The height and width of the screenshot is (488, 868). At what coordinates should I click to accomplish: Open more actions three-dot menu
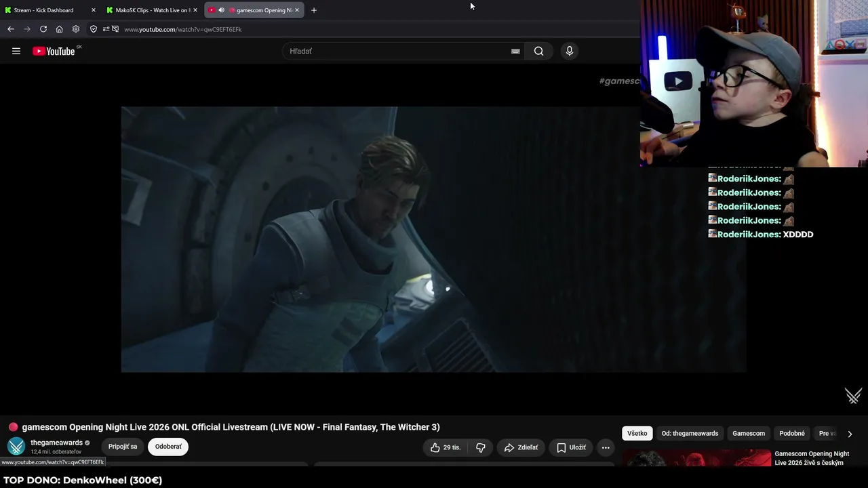[606, 447]
